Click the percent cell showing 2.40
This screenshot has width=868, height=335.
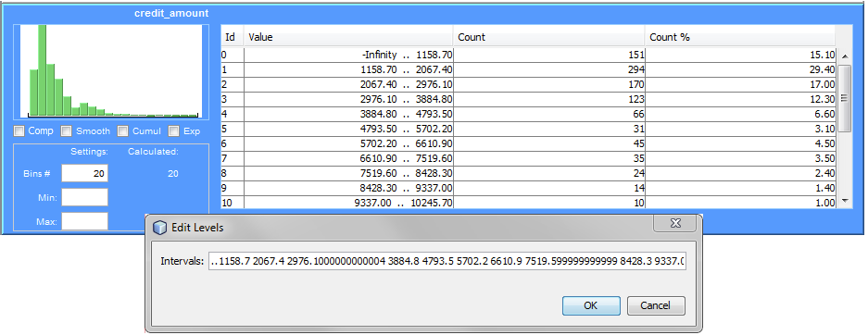[x=740, y=173]
